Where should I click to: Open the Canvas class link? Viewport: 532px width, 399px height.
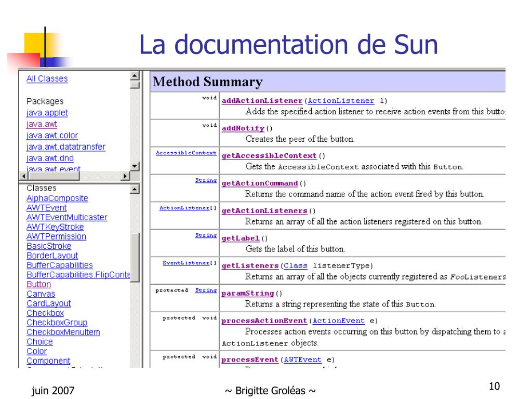41,294
